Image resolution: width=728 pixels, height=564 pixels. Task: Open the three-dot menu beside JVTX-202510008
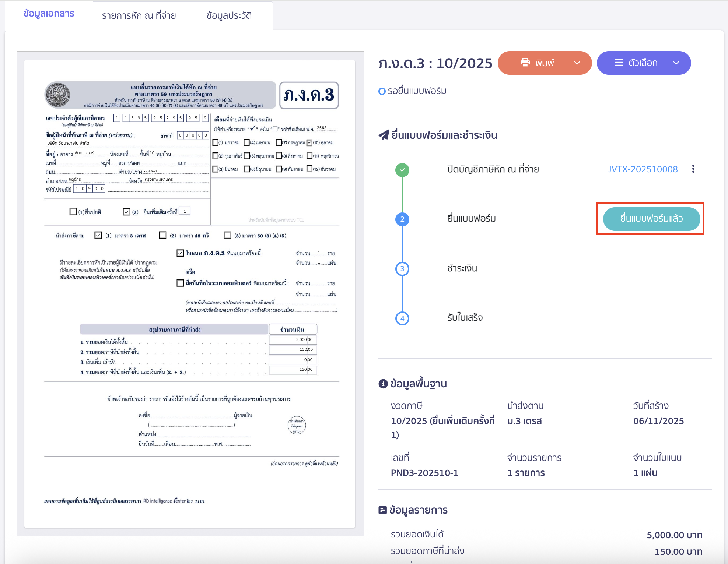693,169
